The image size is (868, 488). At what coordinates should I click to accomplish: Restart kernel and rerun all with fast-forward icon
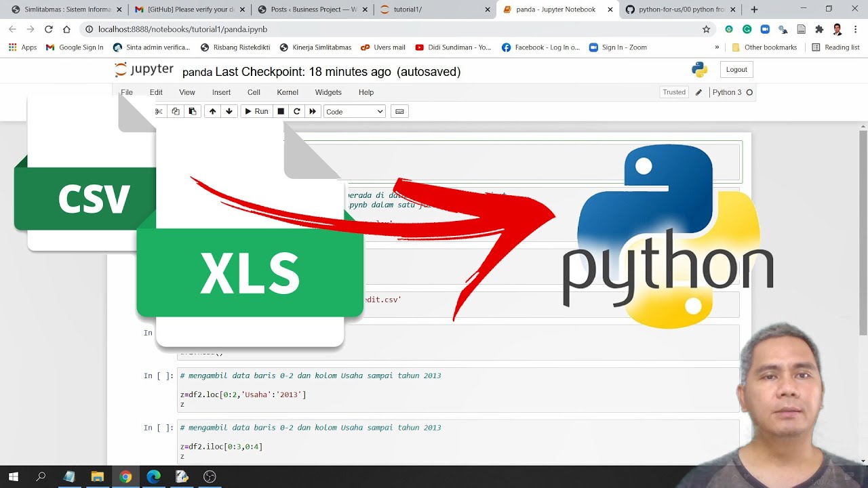(x=313, y=111)
